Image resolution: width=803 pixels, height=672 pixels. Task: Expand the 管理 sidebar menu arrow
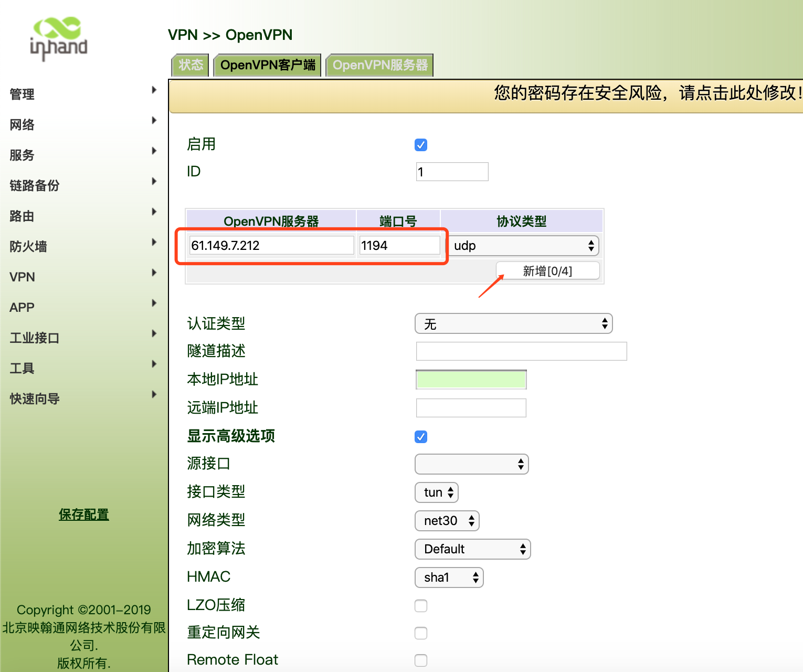pyautogui.click(x=154, y=90)
